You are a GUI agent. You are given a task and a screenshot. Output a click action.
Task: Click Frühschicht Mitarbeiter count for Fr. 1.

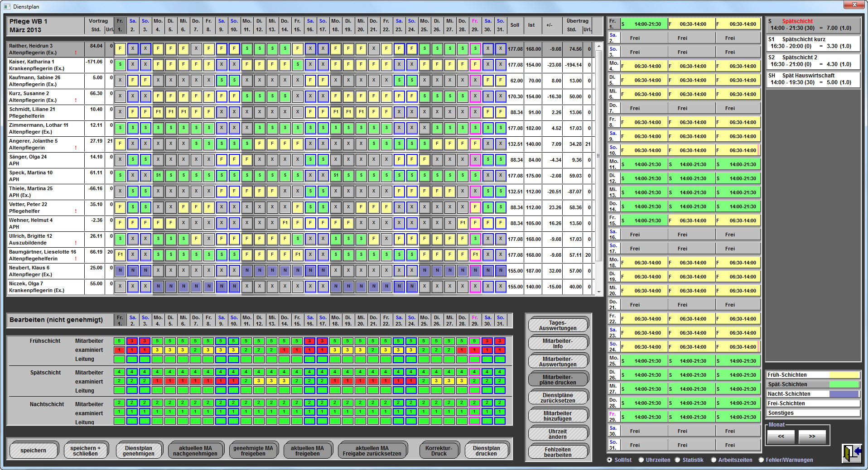tap(119, 341)
